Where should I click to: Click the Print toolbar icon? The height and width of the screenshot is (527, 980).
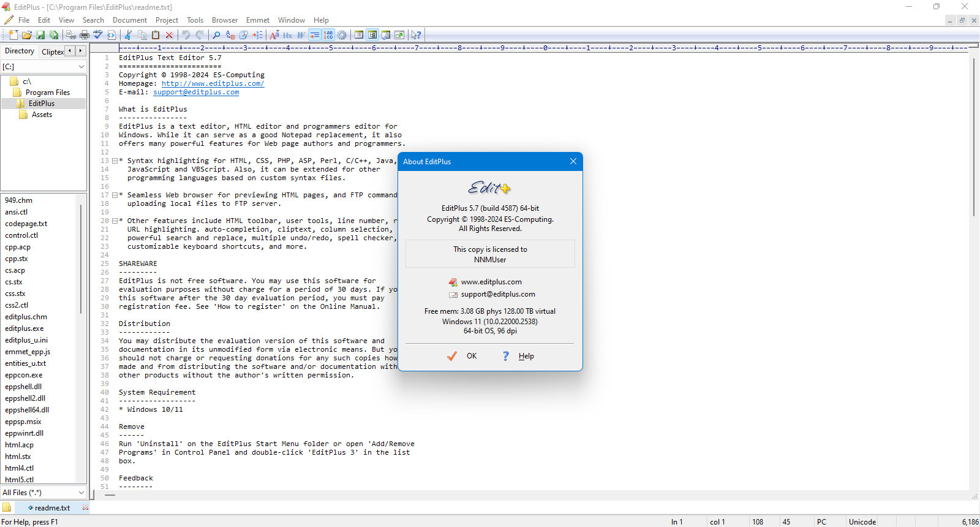[x=85, y=35]
